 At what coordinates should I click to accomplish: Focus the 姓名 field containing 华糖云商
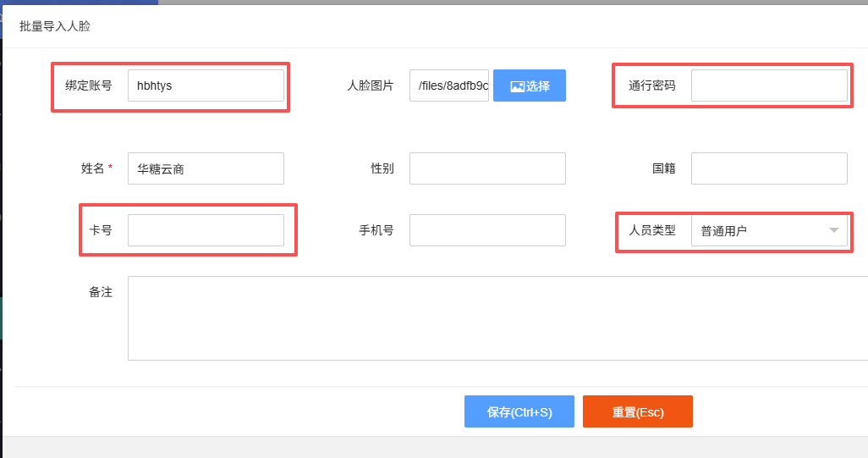pyautogui.click(x=206, y=168)
